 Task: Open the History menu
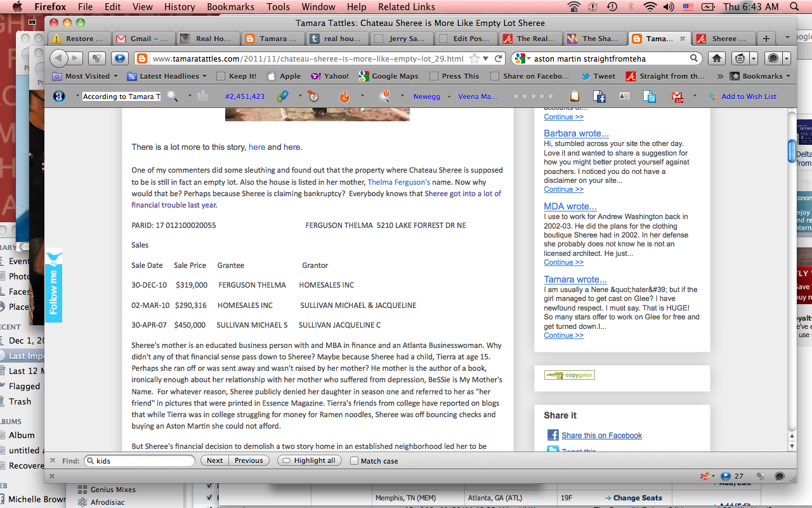click(x=180, y=7)
